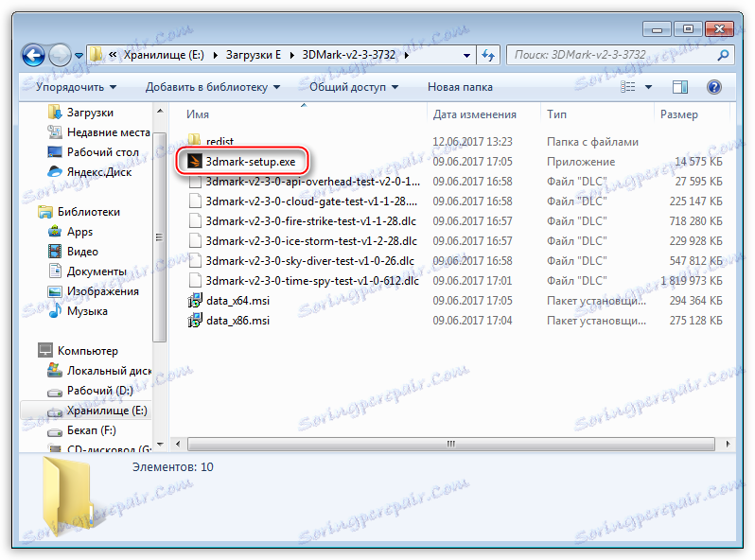The image size is (755, 560).
Task: Open the Изображения library
Action: pyautogui.click(x=94, y=291)
